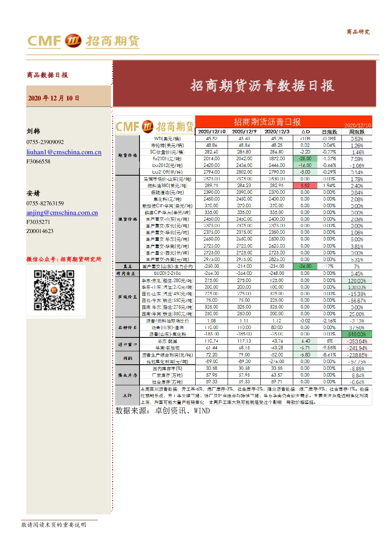Click the '区域价差' category cell
The image size is (392, 555).
(128, 297)
